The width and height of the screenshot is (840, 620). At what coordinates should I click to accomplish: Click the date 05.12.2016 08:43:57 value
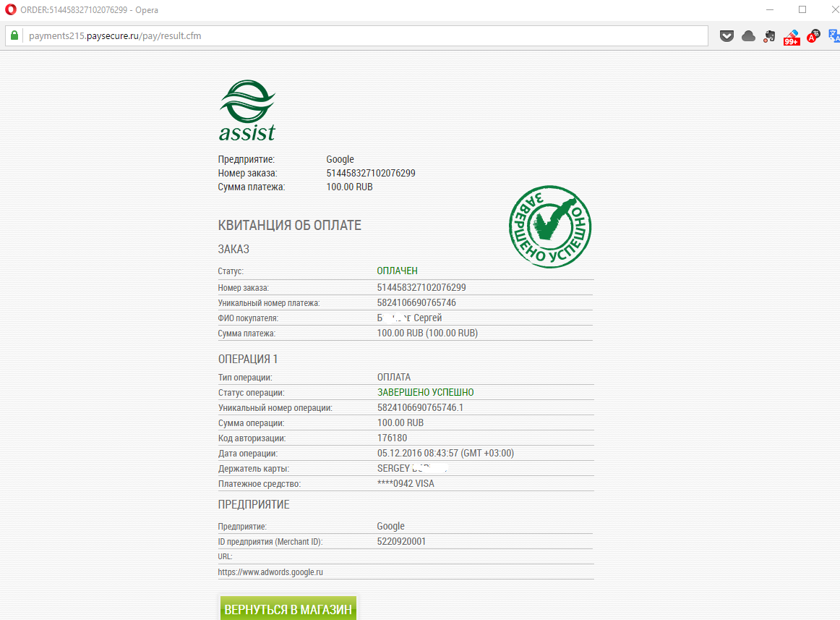(x=445, y=453)
